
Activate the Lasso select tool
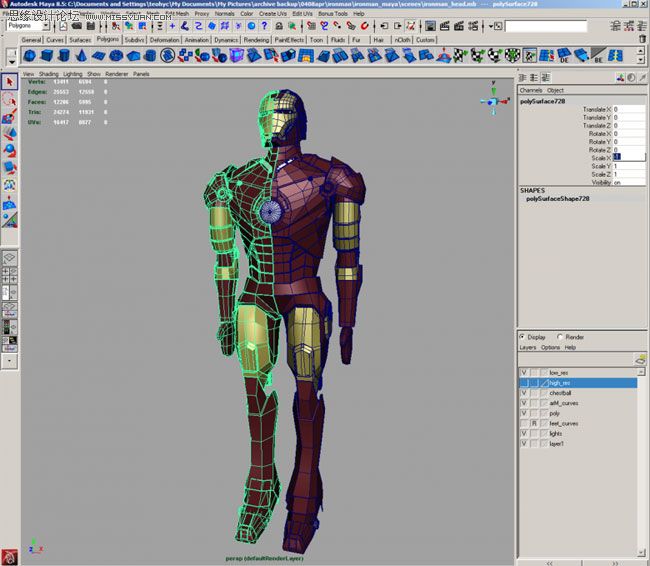10,100
